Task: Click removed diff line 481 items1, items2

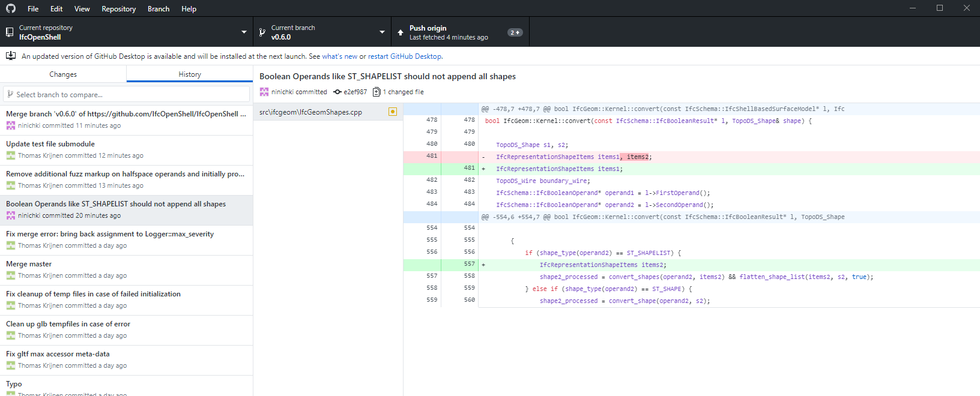Action: (x=692, y=157)
